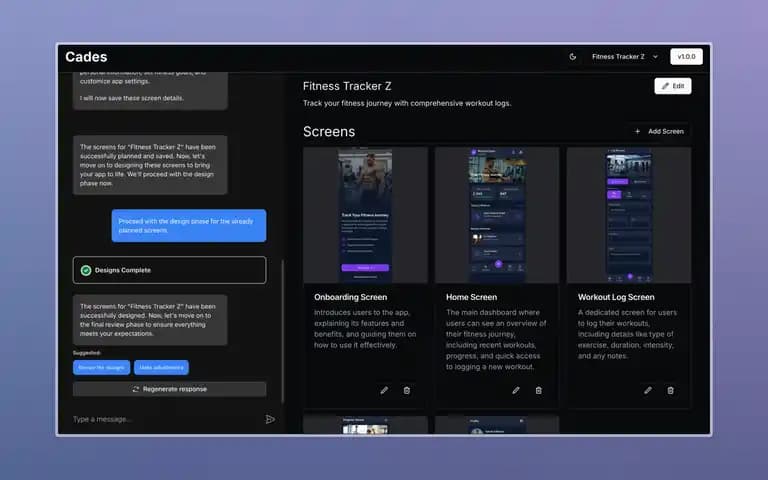This screenshot has width=768, height=480.
Task: Toggle dark mode moon icon
Action: pos(573,57)
